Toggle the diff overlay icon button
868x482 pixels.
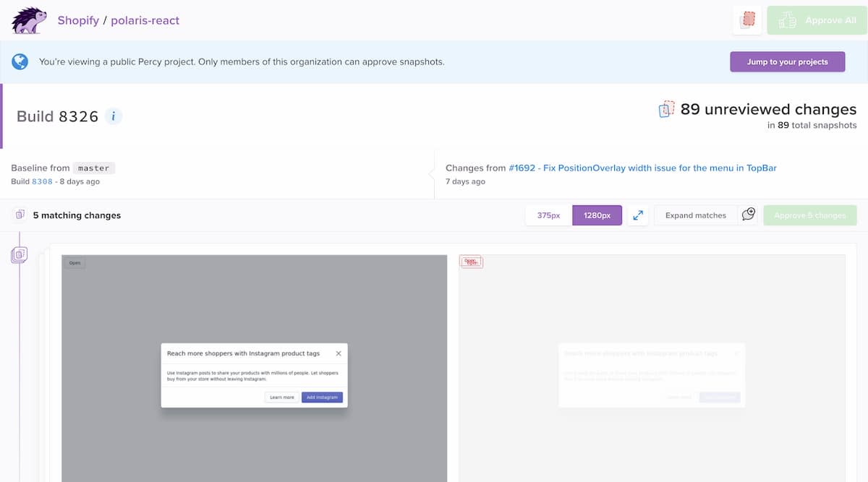748,20
